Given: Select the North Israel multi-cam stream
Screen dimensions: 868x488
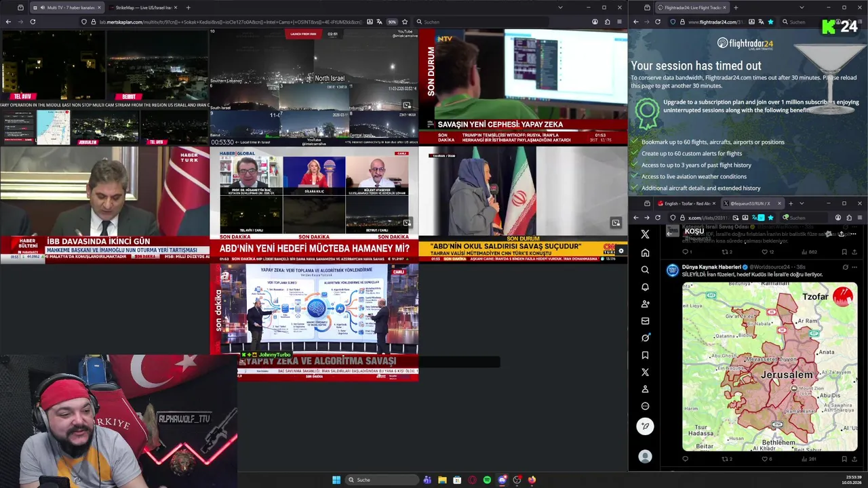Looking at the screenshot, I should coord(314,87).
